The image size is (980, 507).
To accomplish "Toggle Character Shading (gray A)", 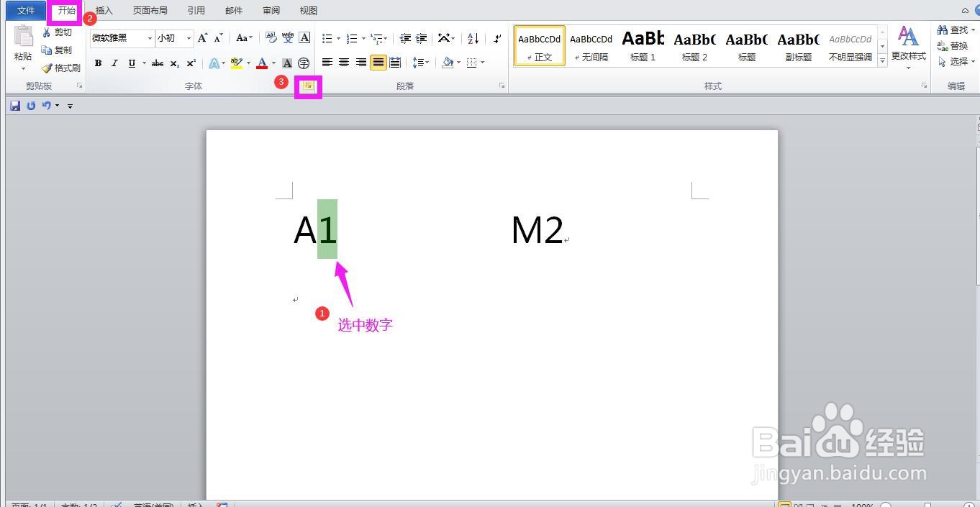I will pyautogui.click(x=287, y=63).
